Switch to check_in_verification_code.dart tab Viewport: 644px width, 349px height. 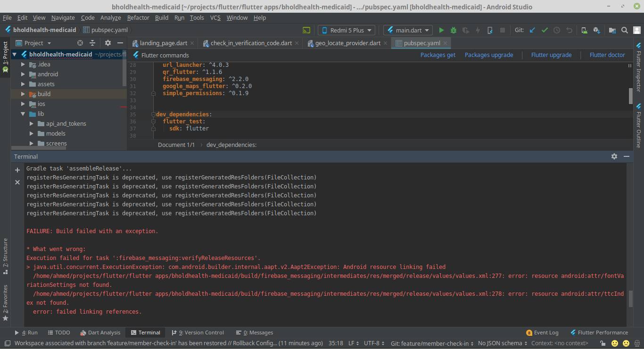[x=251, y=43]
